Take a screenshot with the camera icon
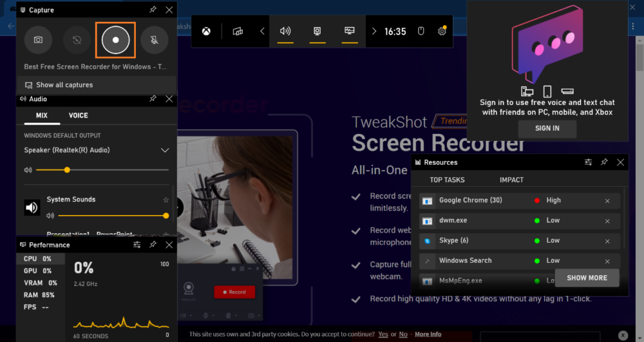Image resolution: width=644 pixels, height=342 pixels. (x=38, y=40)
